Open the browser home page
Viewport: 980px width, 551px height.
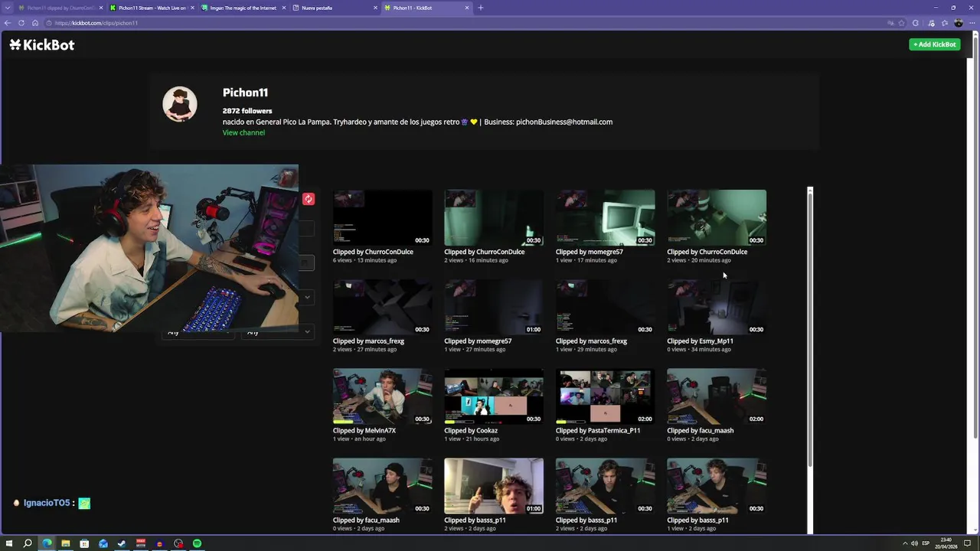pos(35,23)
